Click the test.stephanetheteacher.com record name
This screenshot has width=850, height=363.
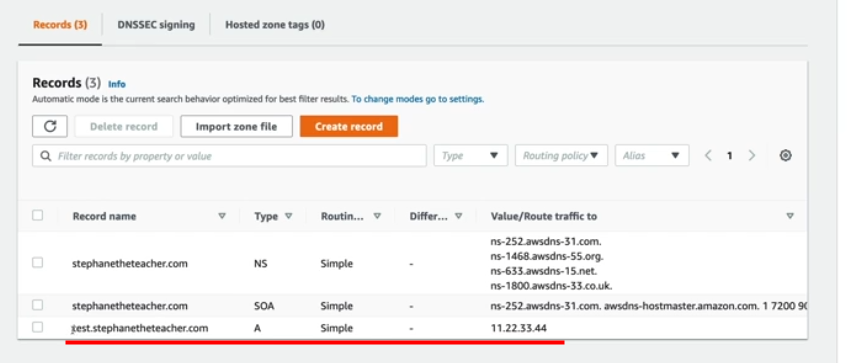tap(140, 328)
